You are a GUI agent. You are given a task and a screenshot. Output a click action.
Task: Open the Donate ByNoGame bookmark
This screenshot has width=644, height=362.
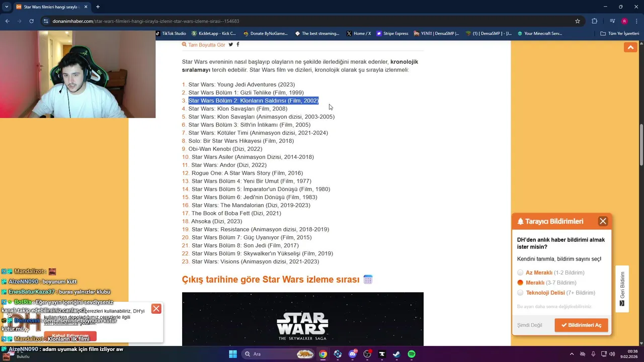pyautogui.click(x=265, y=34)
